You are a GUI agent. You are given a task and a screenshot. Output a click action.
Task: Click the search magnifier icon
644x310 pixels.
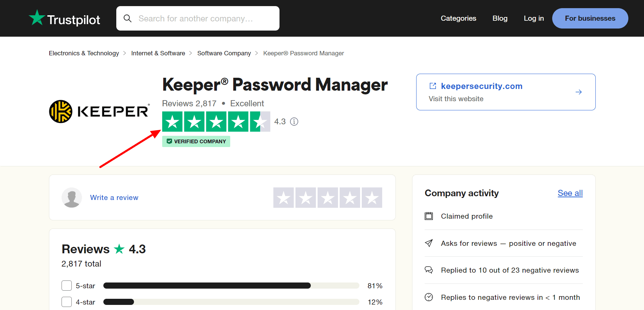tap(128, 18)
